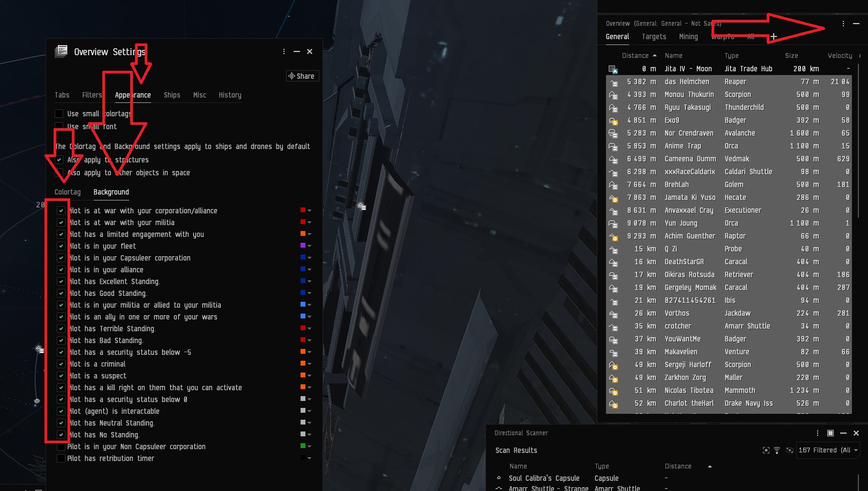Switch to the Colortag sub-tab
Image resolution: width=868 pixels, height=491 pixels.
point(68,192)
